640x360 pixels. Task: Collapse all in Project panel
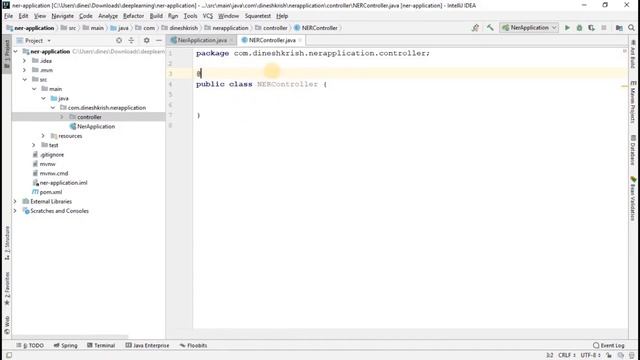coord(131,40)
